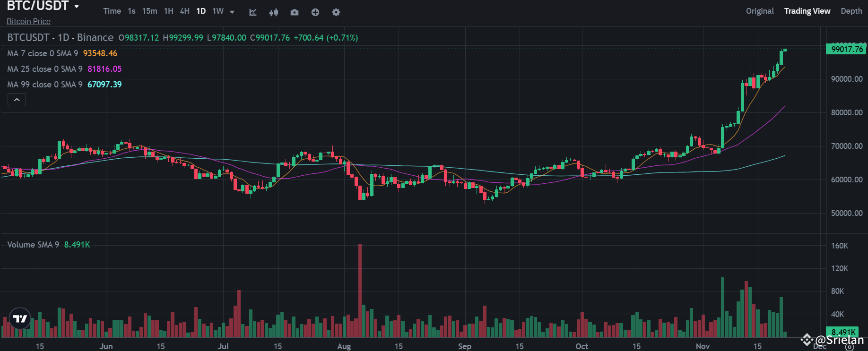
Task: Click the 80K volume axis label
Action: [x=837, y=291]
